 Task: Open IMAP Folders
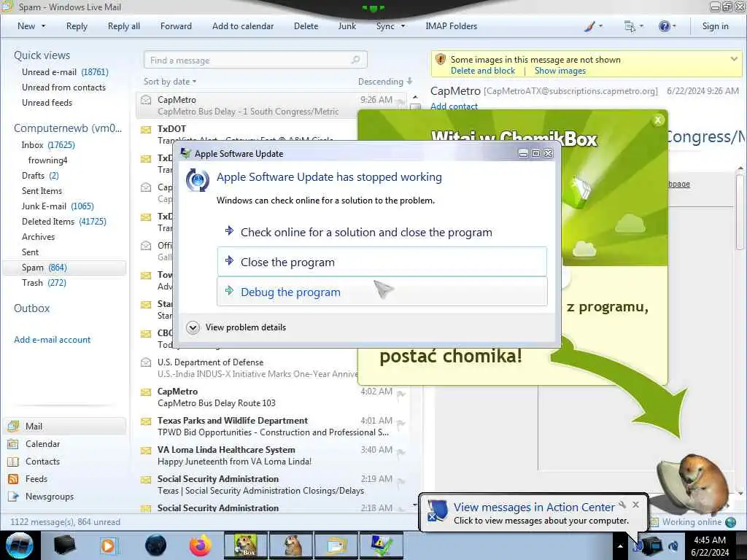point(451,26)
